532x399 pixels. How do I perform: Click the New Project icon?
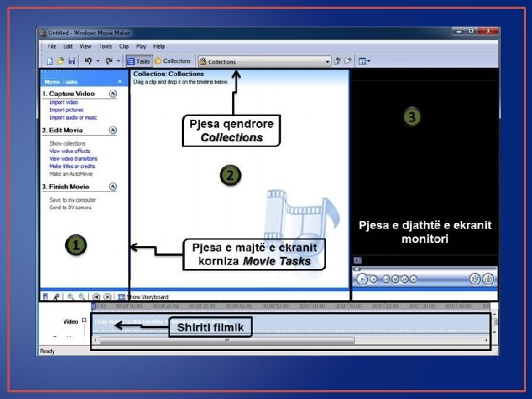pos(50,61)
